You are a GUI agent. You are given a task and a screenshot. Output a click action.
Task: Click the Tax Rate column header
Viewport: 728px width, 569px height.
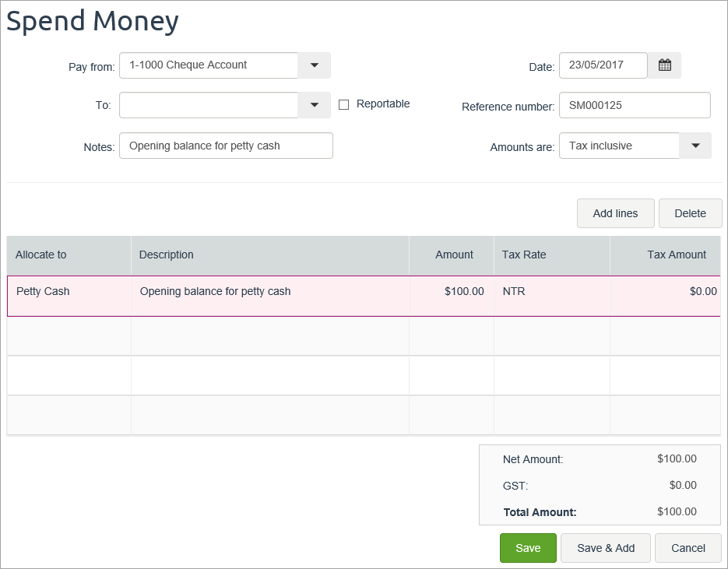coord(551,255)
